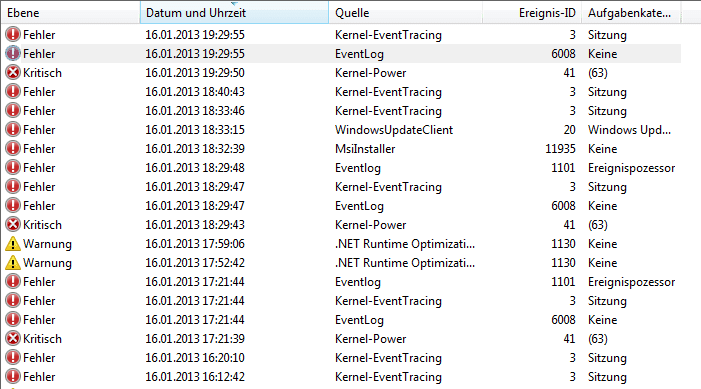Viewport: 701px width, 389px height.
Task: Click event ID 6008 in the 18:29:47 row
Action: [x=563, y=206]
